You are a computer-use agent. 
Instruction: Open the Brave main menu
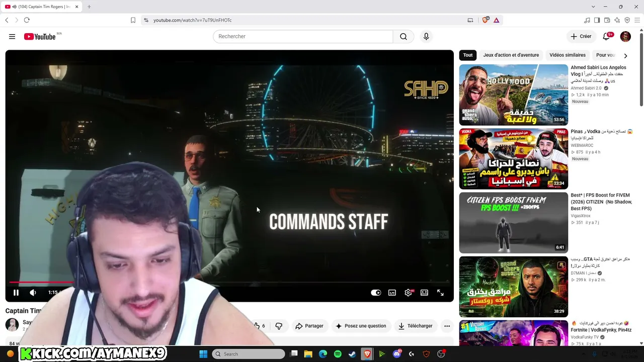[637, 20]
